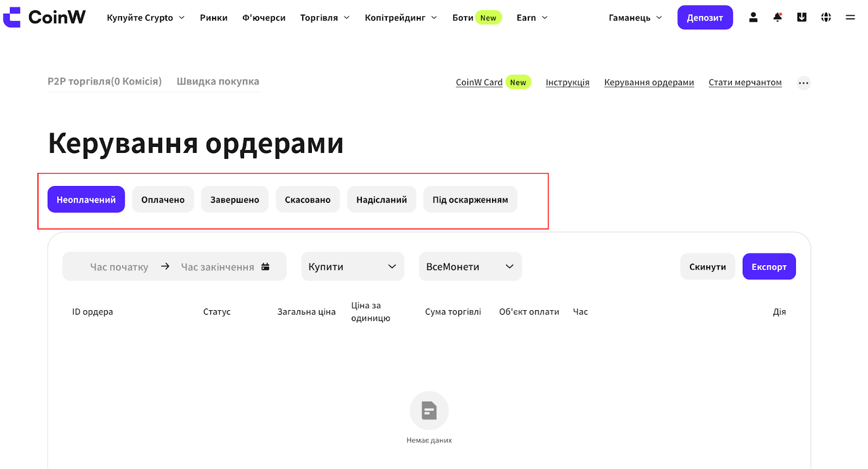Select the Завершено status filter
This screenshot has height=469, width=868.
coord(234,200)
